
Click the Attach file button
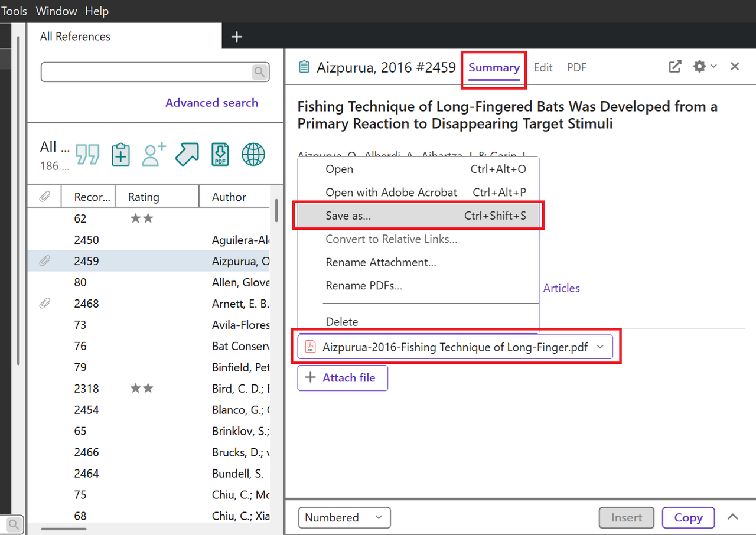(x=343, y=378)
